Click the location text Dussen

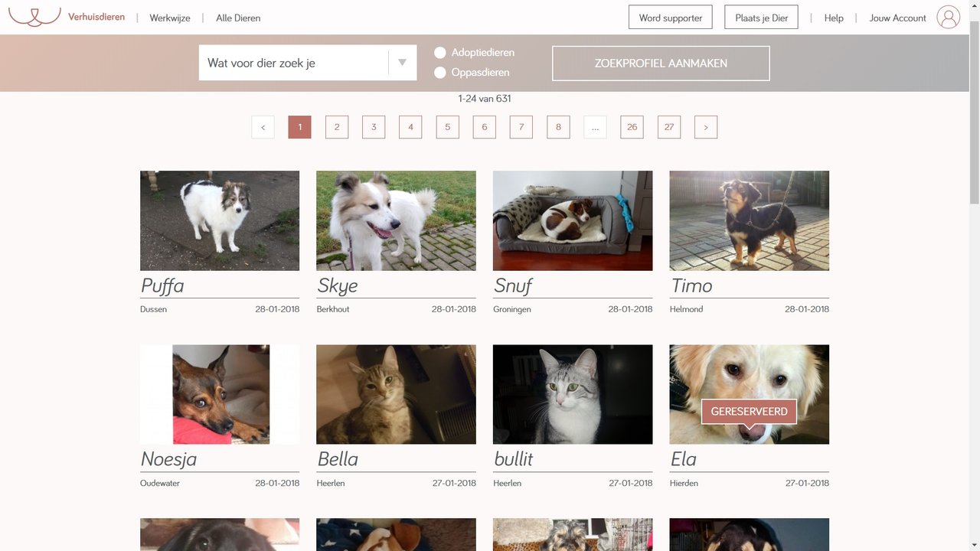[153, 309]
